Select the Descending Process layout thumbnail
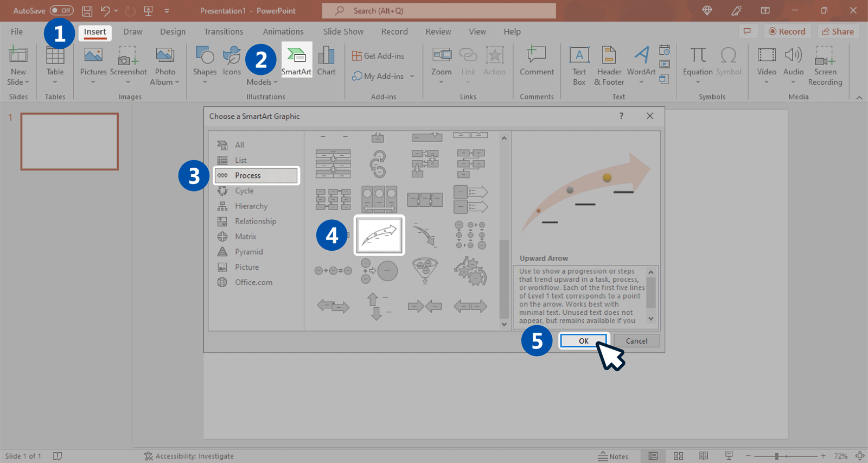The height and width of the screenshot is (463, 868). coord(425,235)
